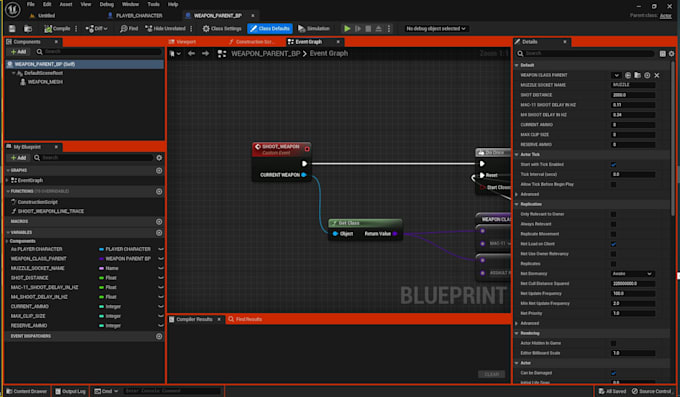Open My Blueprint settings gear
The width and height of the screenshot is (680, 397).
tap(159, 157)
